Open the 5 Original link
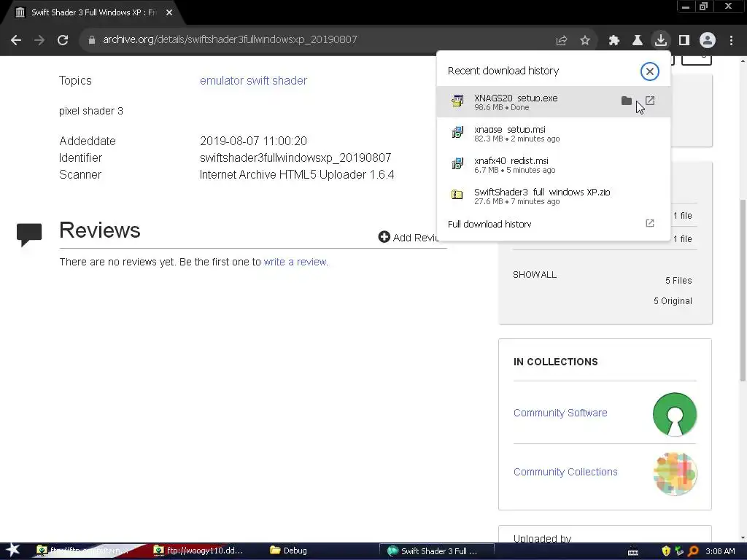 673,301
